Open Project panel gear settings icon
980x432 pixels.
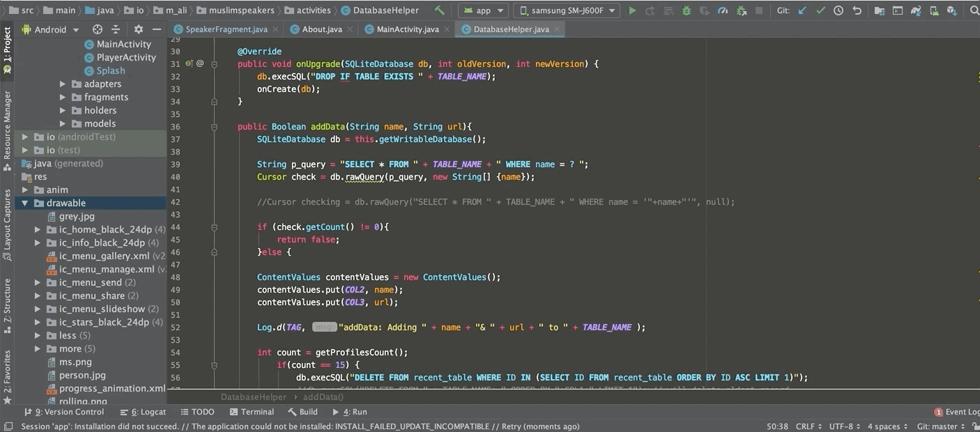138,29
